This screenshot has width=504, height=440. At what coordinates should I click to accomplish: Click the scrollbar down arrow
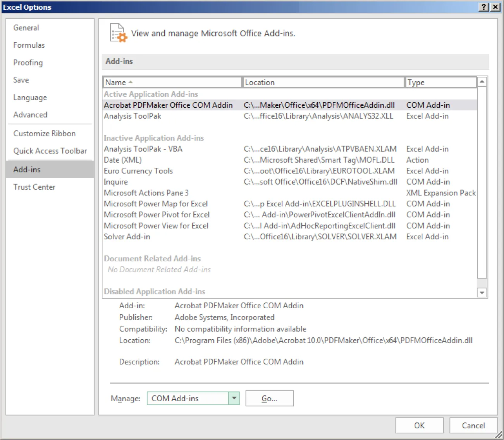tap(482, 293)
